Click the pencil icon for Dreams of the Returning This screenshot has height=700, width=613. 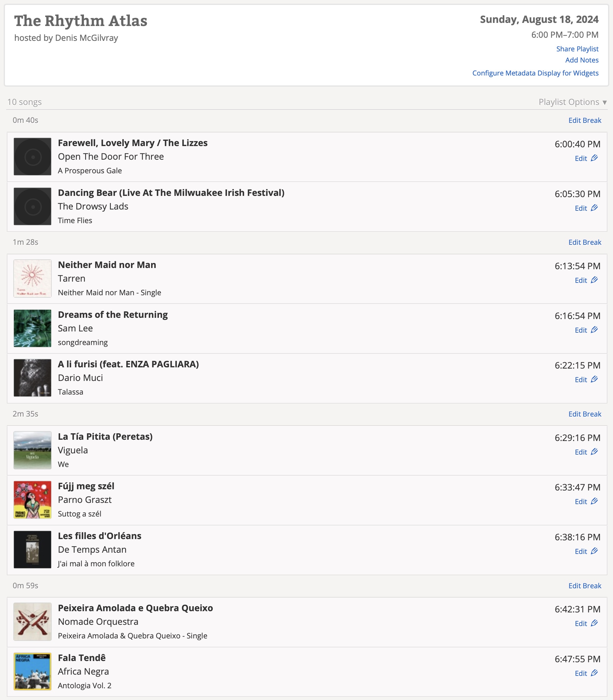[594, 330]
